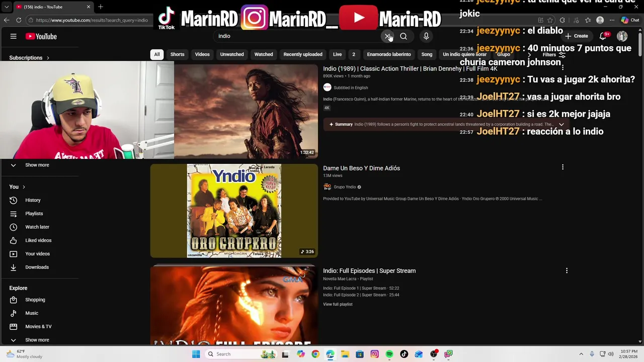This screenshot has height=362, width=644.
Task: Open View full playlist link
Action: (x=338, y=304)
